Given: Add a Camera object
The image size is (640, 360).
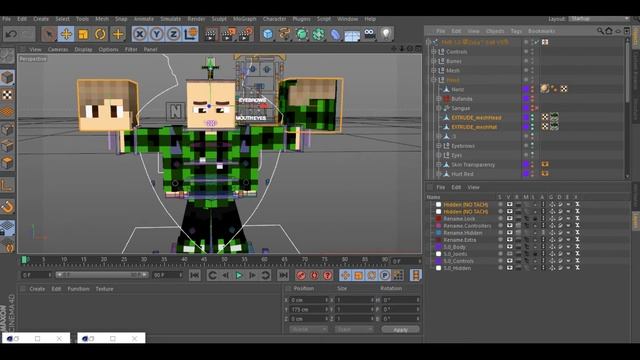Looking at the screenshot, I should [369, 34].
